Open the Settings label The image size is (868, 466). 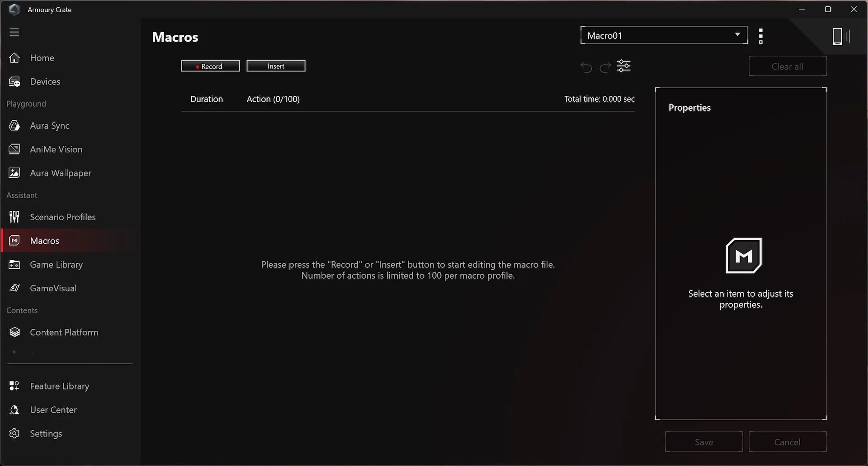46,433
